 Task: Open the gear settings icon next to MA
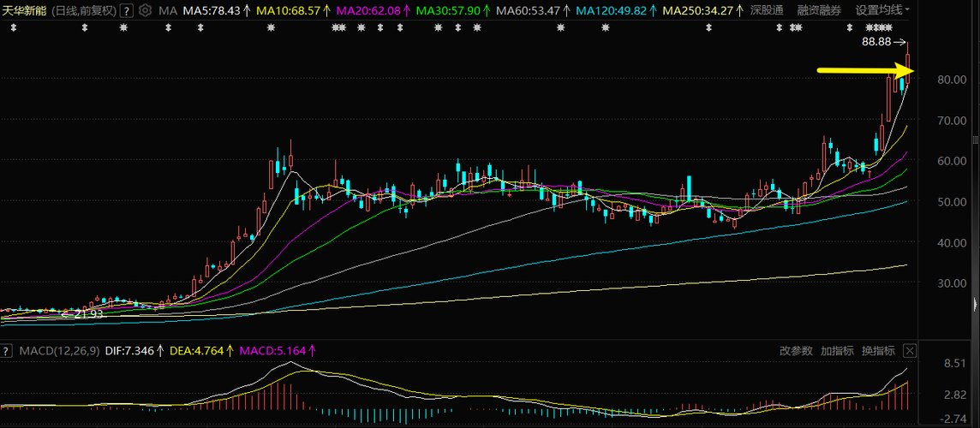[145, 10]
